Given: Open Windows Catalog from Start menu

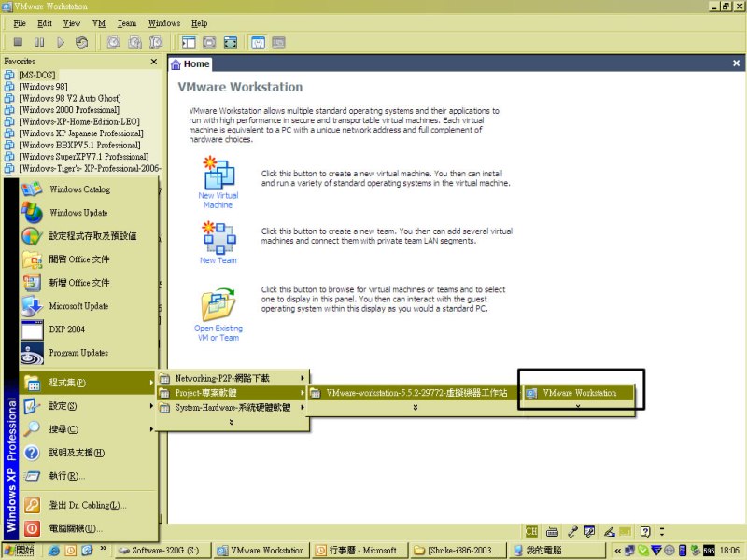Looking at the screenshot, I should tap(88, 189).
